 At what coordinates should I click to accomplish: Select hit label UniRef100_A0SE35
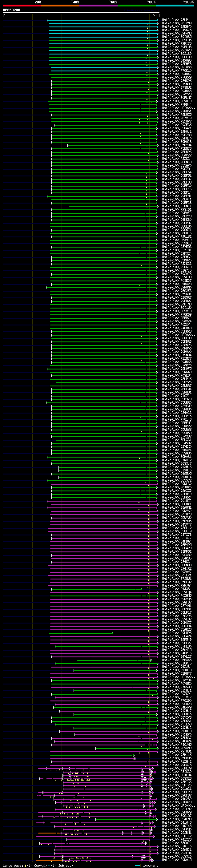[x=177, y=40]
